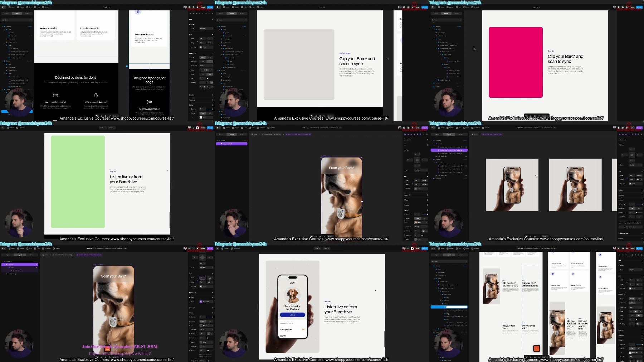644x362 pixels.
Task: Click size lock icon in hand-on-mouth frame
Action: click(412, 183)
